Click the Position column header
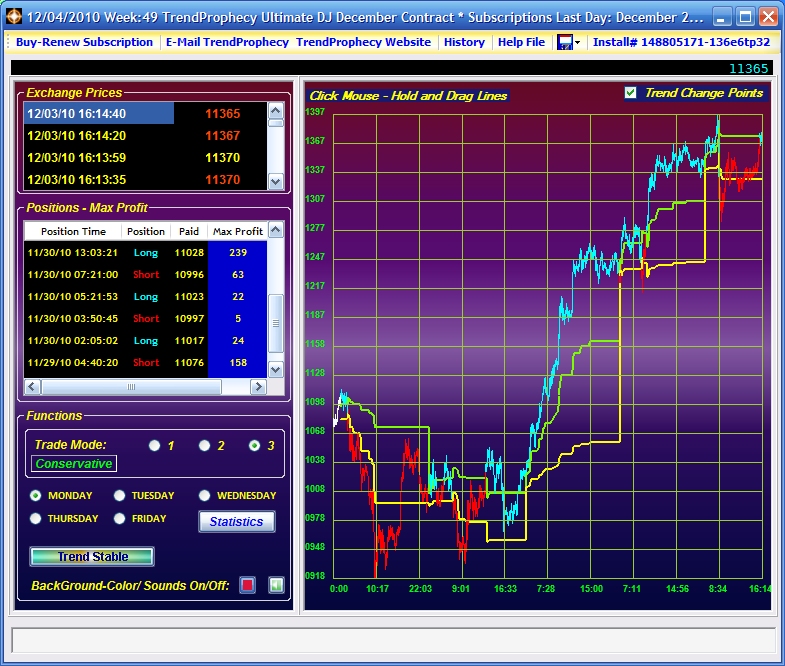 146,231
